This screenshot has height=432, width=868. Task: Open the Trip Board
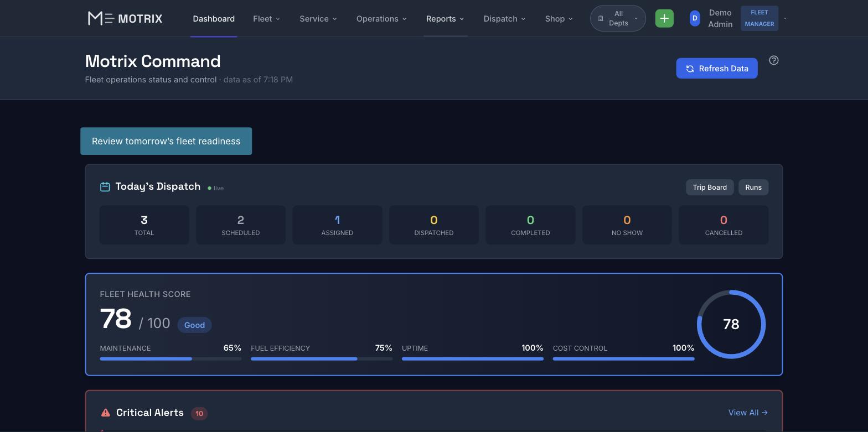pyautogui.click(x=710, y=187)
